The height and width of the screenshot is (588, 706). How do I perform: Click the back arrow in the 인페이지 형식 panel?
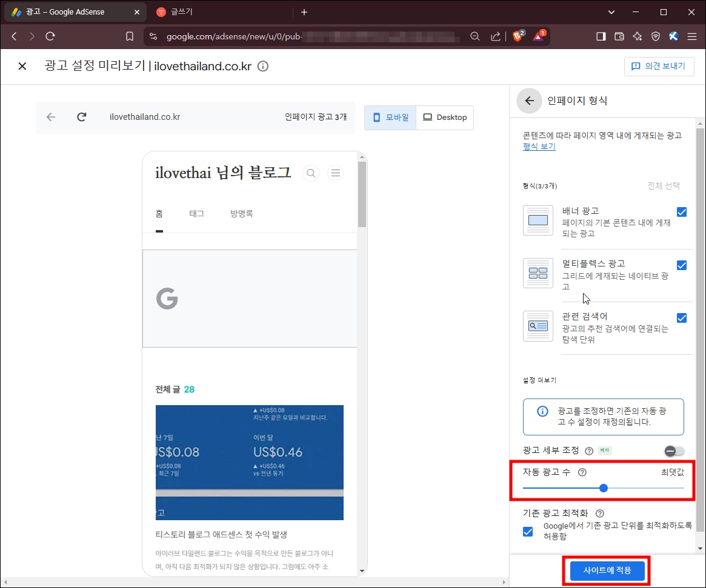click(x=528, y=101)
